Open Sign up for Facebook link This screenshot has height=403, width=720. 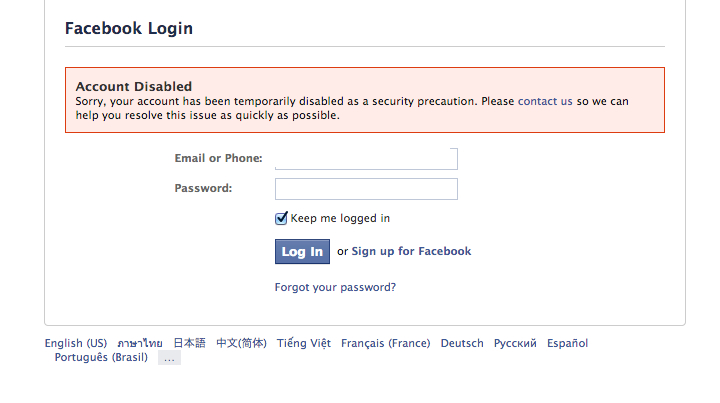pos(411,252)
